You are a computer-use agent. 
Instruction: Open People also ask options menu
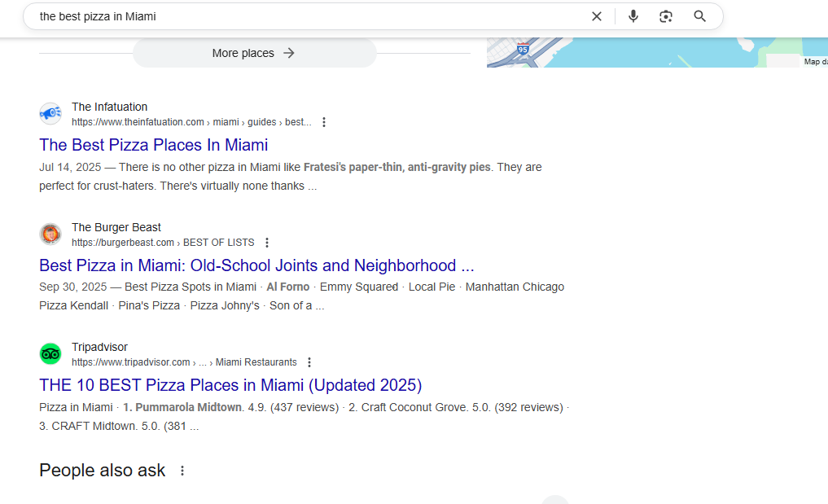coord(182,471)
